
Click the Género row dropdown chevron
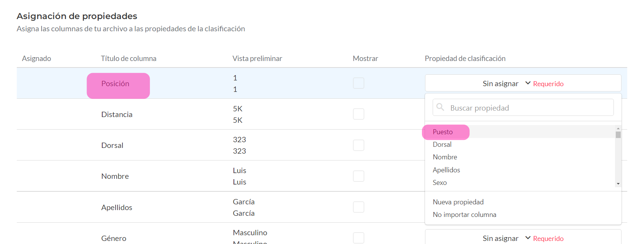point(528,238)
